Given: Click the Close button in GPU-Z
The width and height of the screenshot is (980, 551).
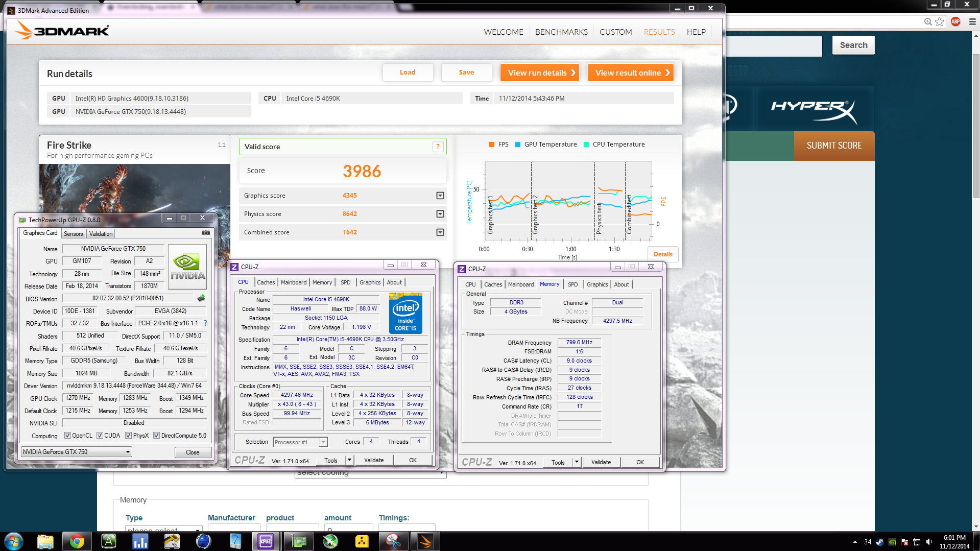Looking at the screenshot, I should [x=193, y=452].
